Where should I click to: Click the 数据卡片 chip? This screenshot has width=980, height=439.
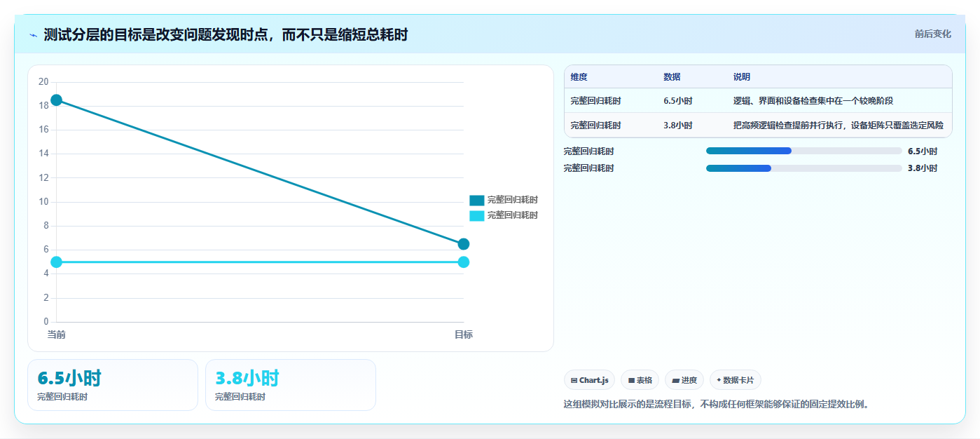pos(736,380)
